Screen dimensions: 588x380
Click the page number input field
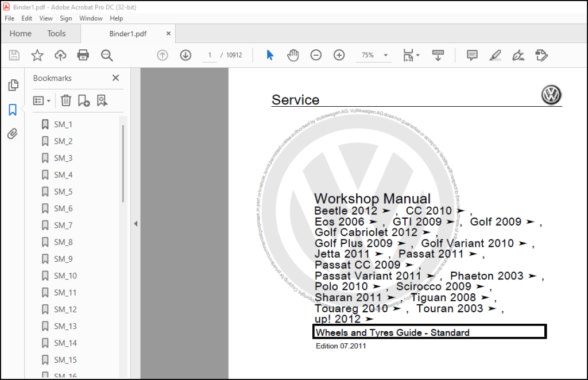[x=210, y=56]
